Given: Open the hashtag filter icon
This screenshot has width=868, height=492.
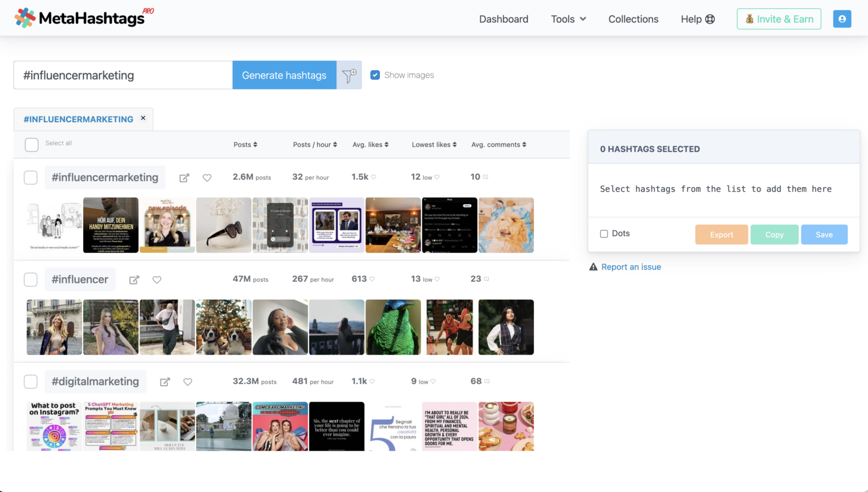Looking at the screenshot, I should [x=349, y=75].
